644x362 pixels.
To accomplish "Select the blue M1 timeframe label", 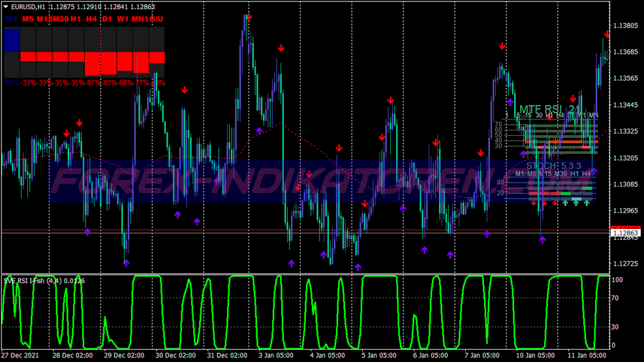I will (12, 19).
